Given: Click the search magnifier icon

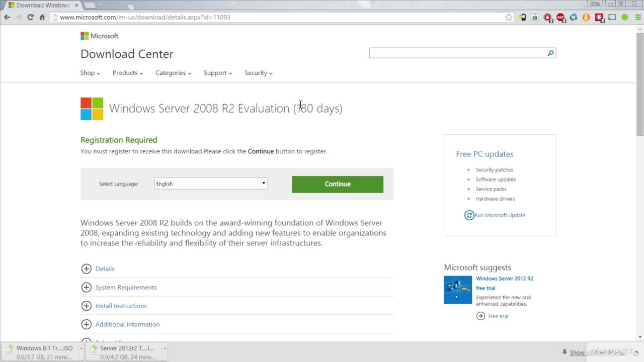Looking at the screenshot, I should 550,53.
